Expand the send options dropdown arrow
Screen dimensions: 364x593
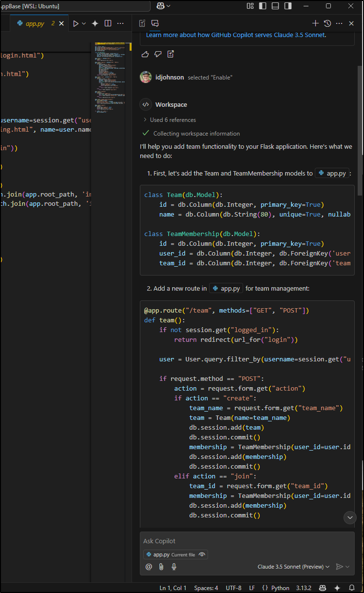347,567
